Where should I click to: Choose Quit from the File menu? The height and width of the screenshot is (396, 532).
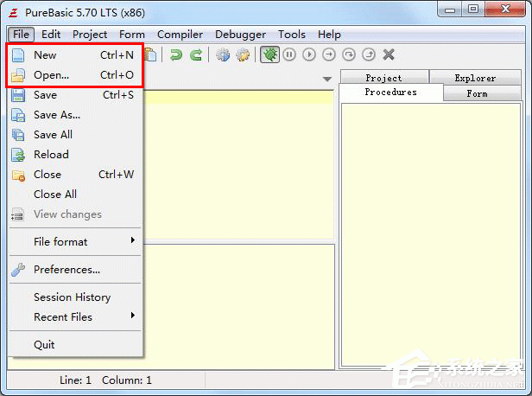[x=75, y=345]
